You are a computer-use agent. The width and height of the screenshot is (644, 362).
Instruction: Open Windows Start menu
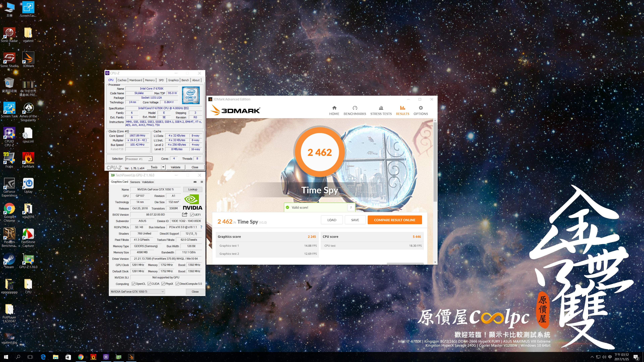tap(6, 357)
